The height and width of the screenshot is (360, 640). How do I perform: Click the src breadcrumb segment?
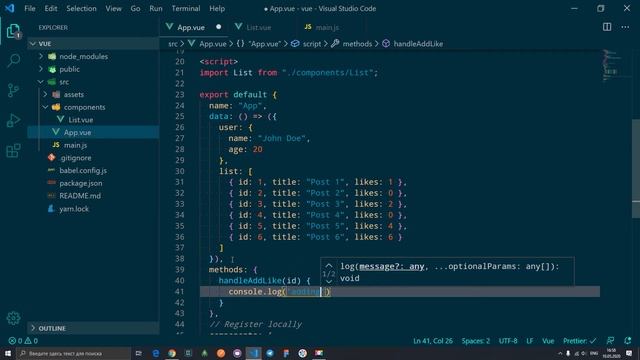tap(173, 44)
